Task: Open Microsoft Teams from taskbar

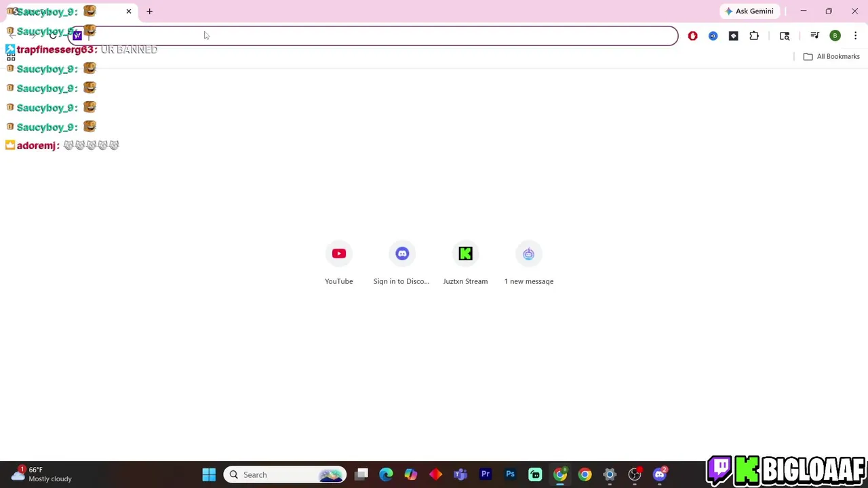Action: tap(460, 474)
